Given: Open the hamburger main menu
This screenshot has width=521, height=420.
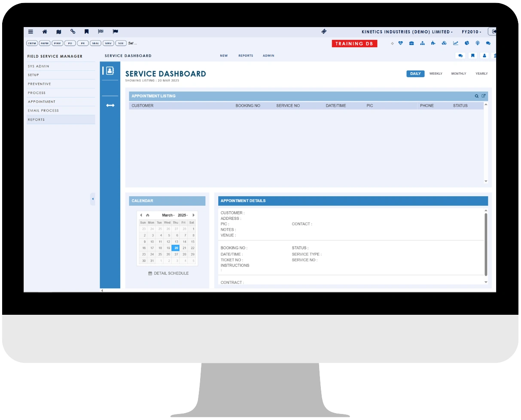Looking at the screenshot, I should (x=30, y=32).
